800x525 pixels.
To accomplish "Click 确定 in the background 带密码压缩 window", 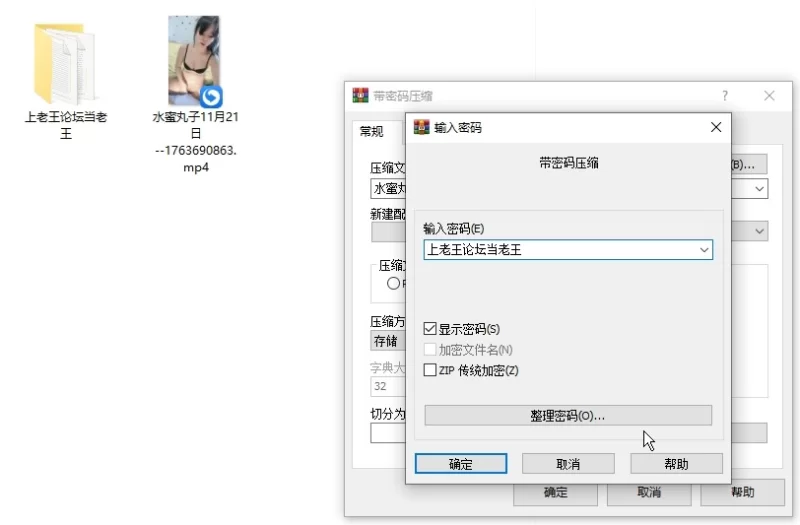I will pos(555,494).
